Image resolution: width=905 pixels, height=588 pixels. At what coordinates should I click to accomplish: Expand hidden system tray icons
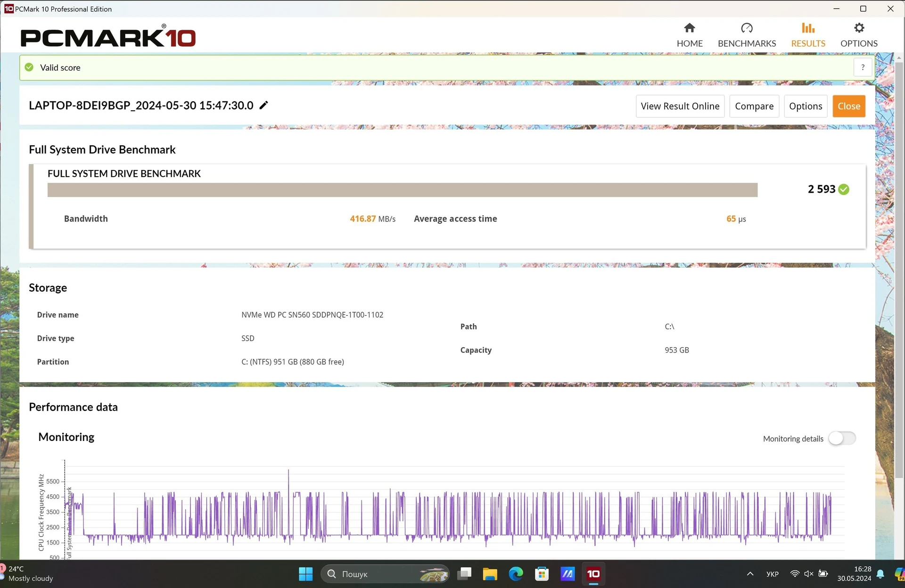click(750, 574)
